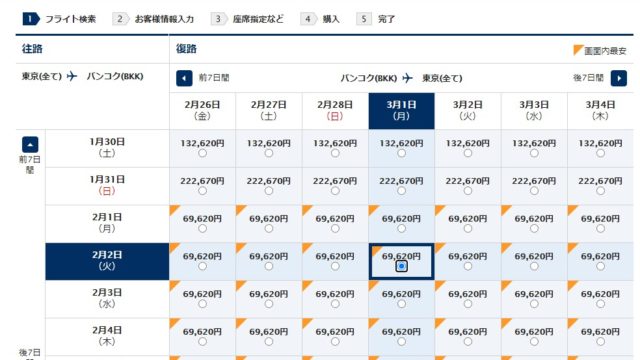Choose the 2月3日 outbound with 3月2日 return radio
Screen dimensions: 640x360
[x=468, y=304]
